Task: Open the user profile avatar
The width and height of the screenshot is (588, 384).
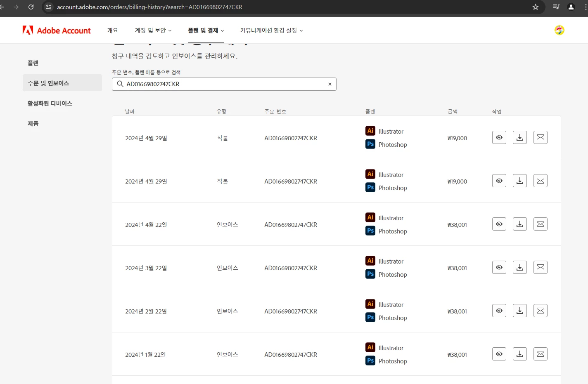Action: coord(559,30)
